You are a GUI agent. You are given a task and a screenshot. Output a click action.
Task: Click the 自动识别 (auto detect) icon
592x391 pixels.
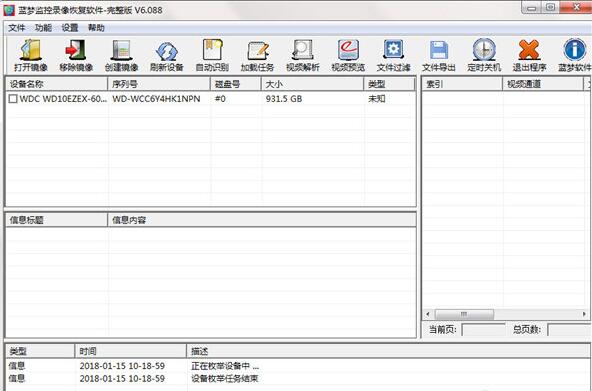[212, 50]
